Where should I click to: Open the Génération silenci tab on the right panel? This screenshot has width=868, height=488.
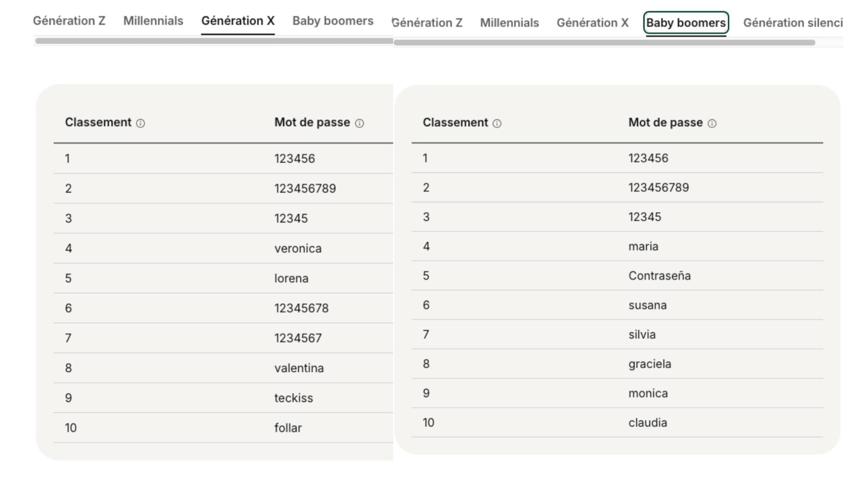[792, 23]
